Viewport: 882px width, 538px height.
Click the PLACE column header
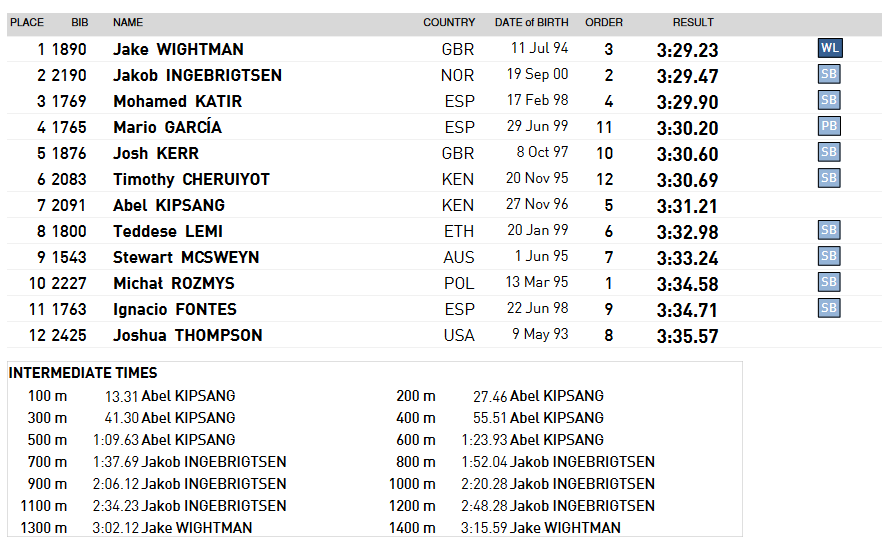tap(27, 23)
